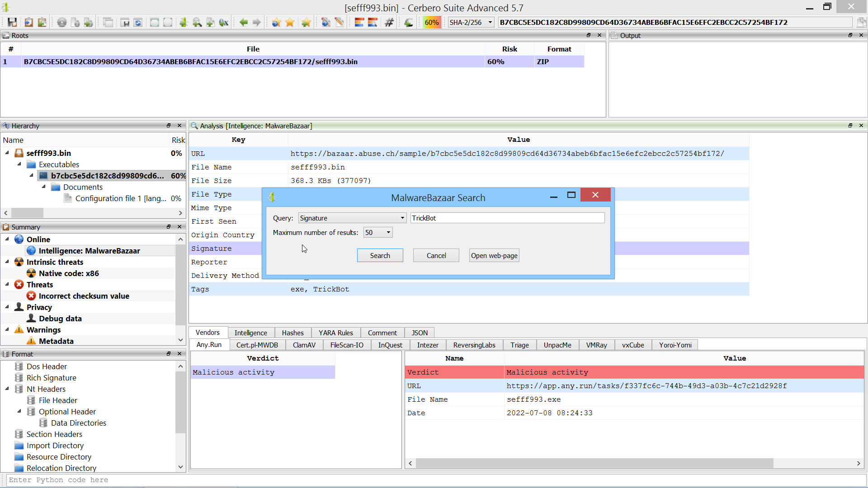868x488 pixels.
Task: Collapse the Intrinsic threats group
Action: pos(7,262)
